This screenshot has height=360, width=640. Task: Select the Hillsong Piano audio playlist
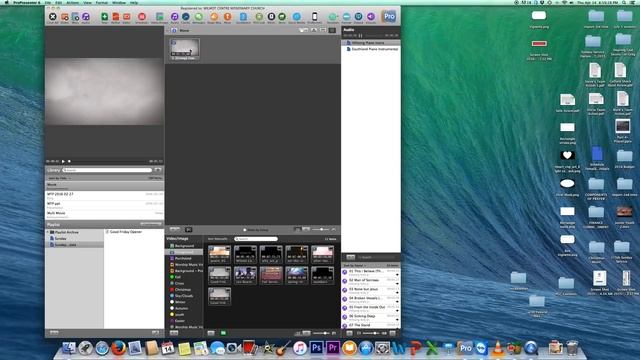[x=371, y=42]
